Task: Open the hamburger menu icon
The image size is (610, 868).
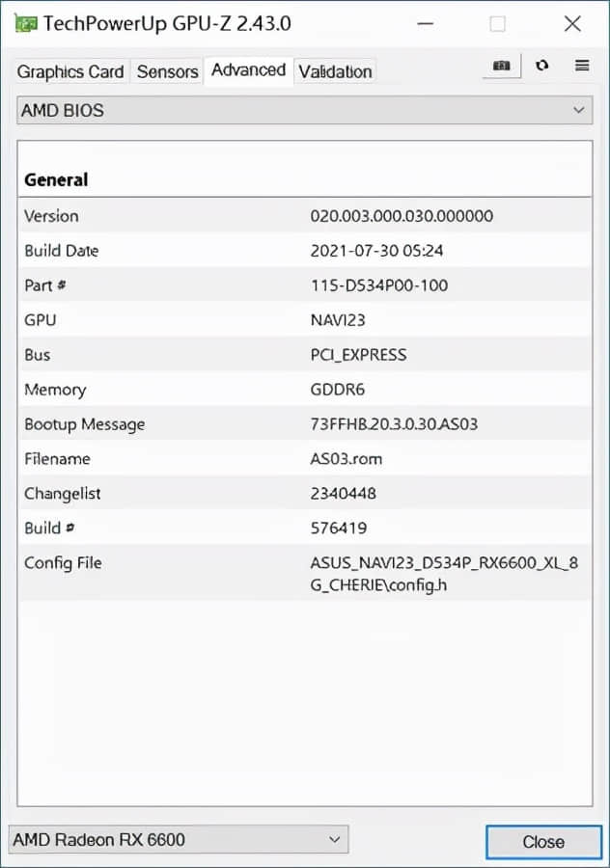Action: [x=582, y=66]
